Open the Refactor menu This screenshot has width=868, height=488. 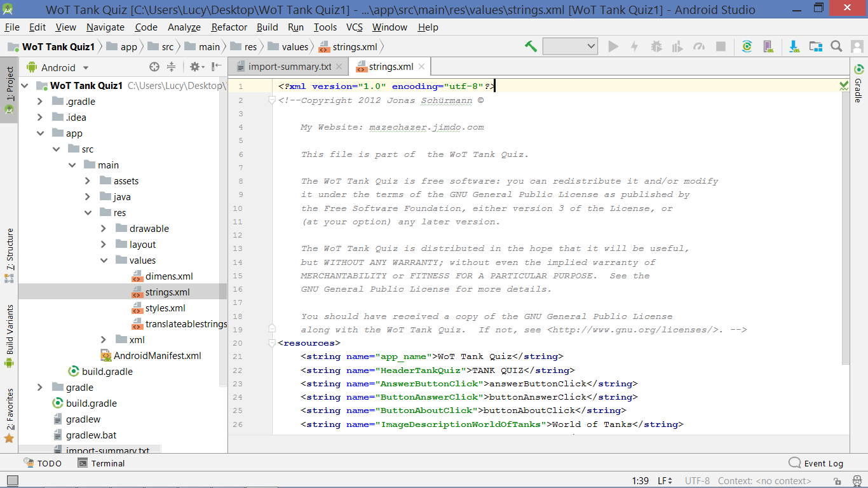pyautogui.click(x=229, y=27)
